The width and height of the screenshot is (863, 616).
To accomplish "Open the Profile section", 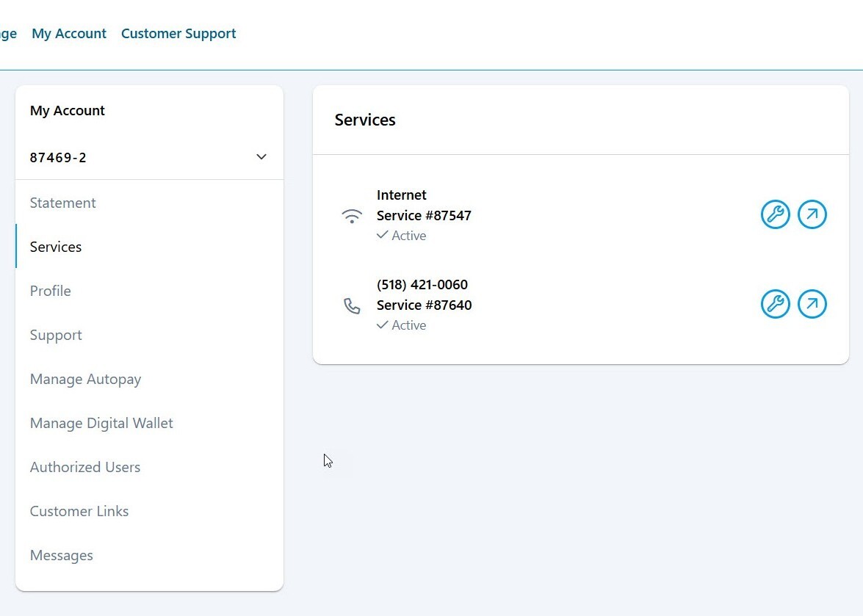I will (x=50, y=291).
